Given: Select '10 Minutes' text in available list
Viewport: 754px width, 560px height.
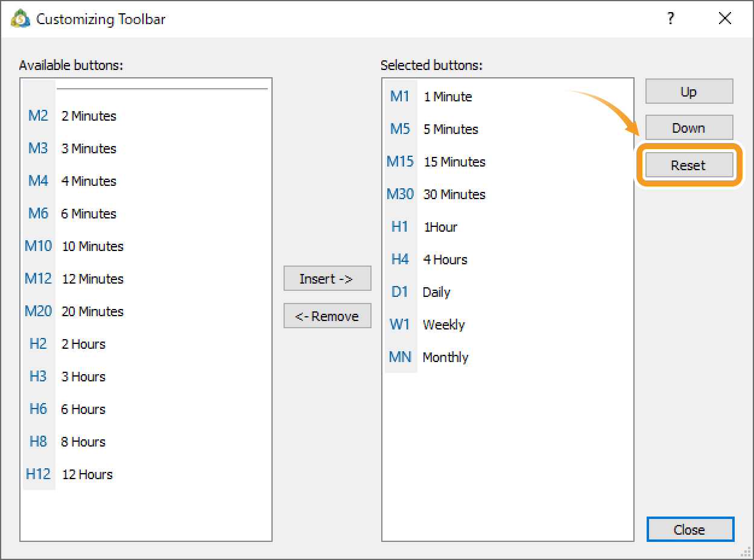Looking at the screenshot, I should [93, 246].
